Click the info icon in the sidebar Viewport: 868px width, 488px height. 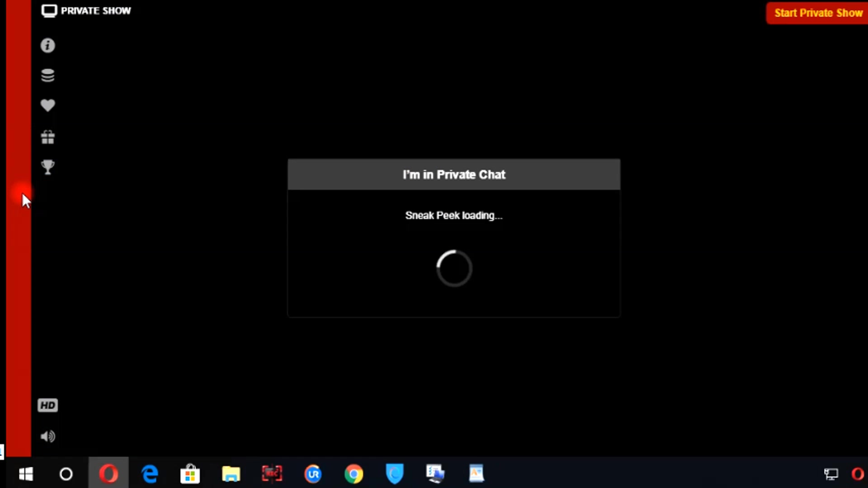(x=47, y=46)
